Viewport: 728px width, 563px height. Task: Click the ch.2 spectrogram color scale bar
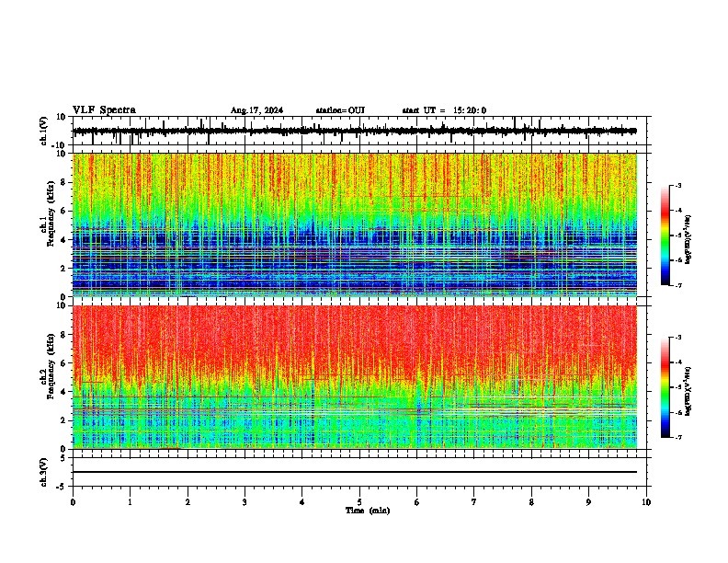pyautogui.click(x=665, y=387)
